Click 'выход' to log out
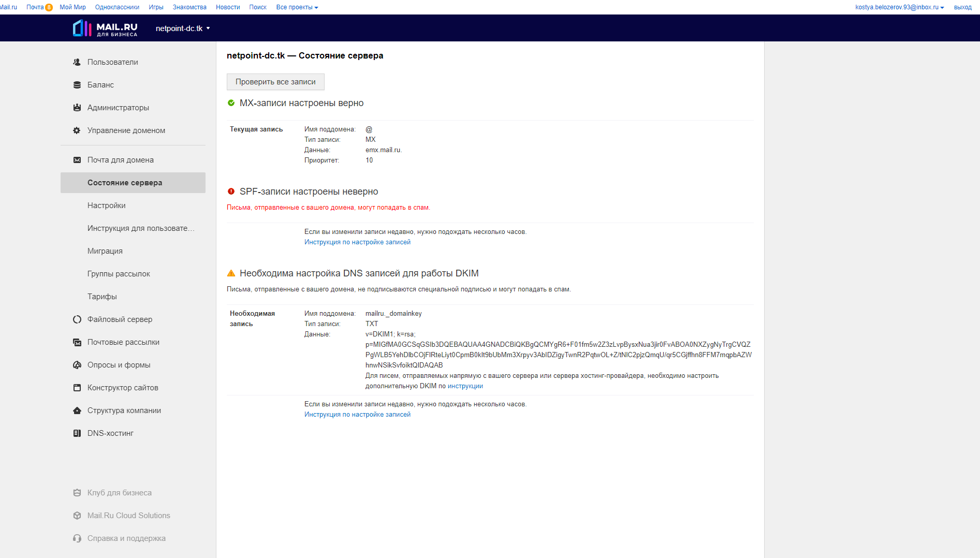Viewport: 980px width, 558px height. [962, 7]
